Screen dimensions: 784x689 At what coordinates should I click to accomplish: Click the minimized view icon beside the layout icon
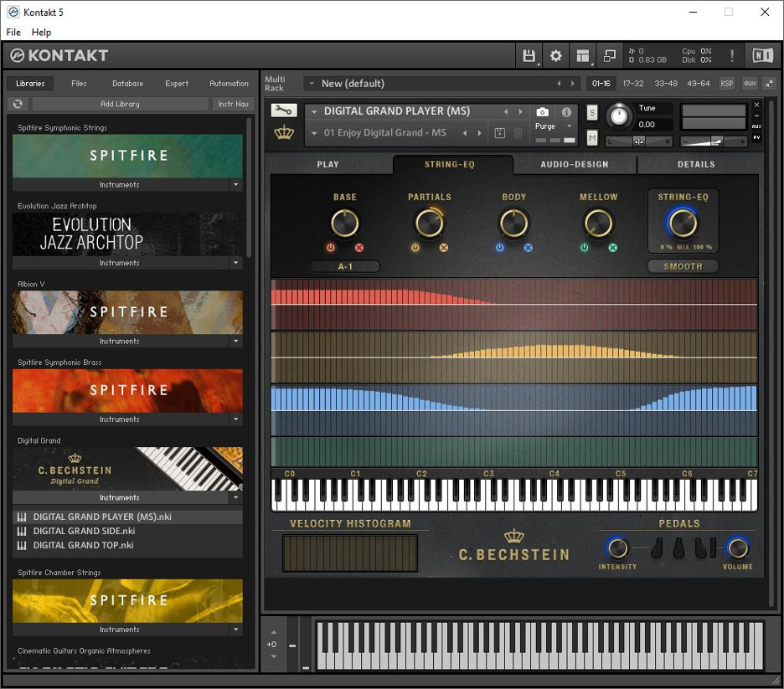(x=610, y=55)
